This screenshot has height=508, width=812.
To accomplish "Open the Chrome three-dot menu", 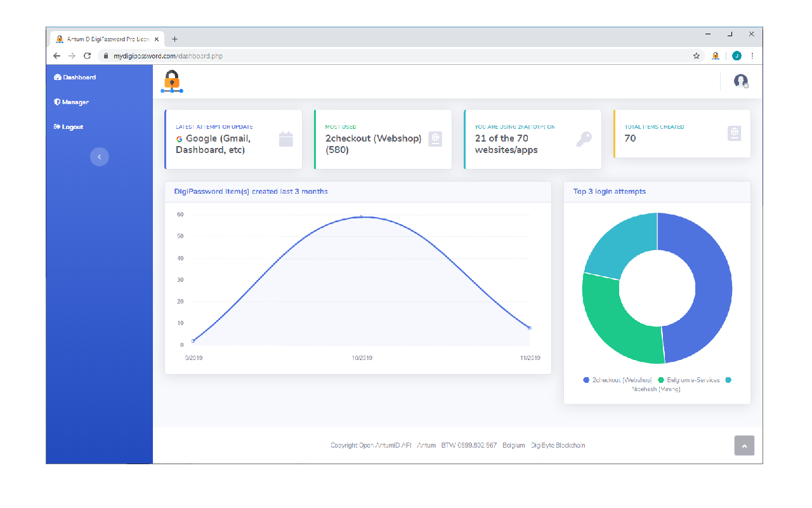I will [752, 56].
